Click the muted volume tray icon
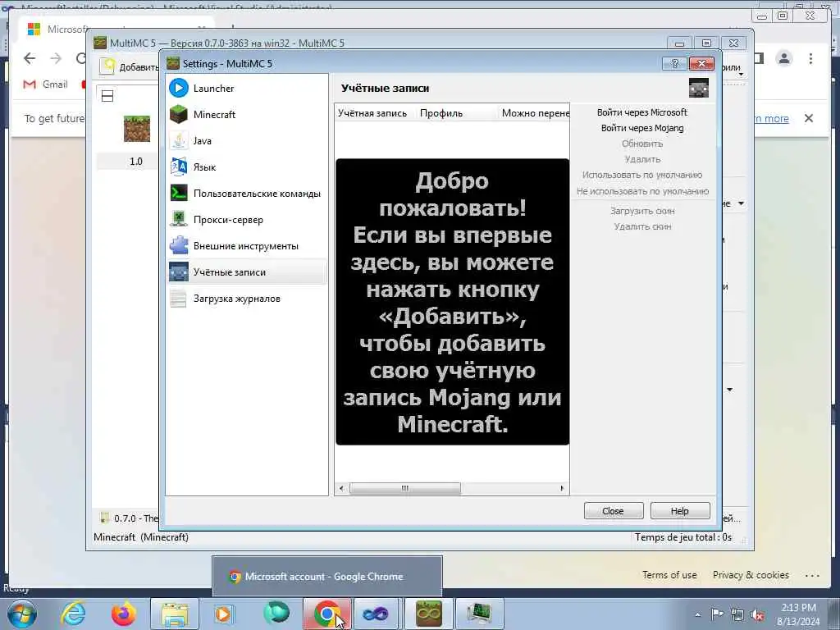Image resolution: width=840 pixels, height=630 pixels. [x=757, y=615]
